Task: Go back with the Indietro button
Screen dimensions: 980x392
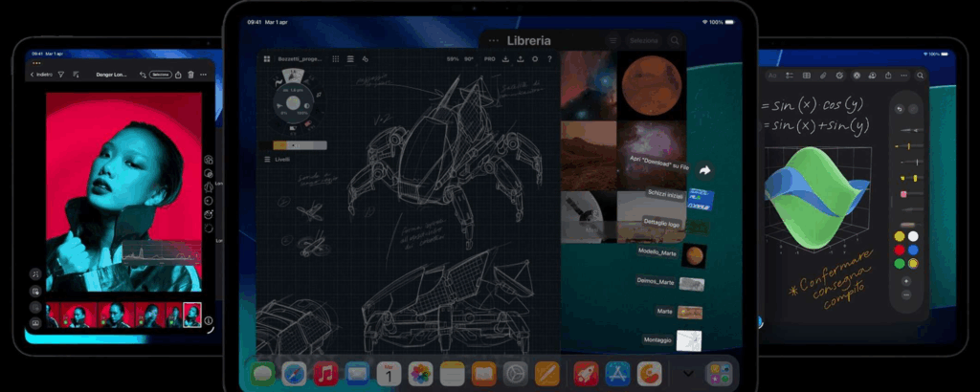Action: (x=40, y=74)
